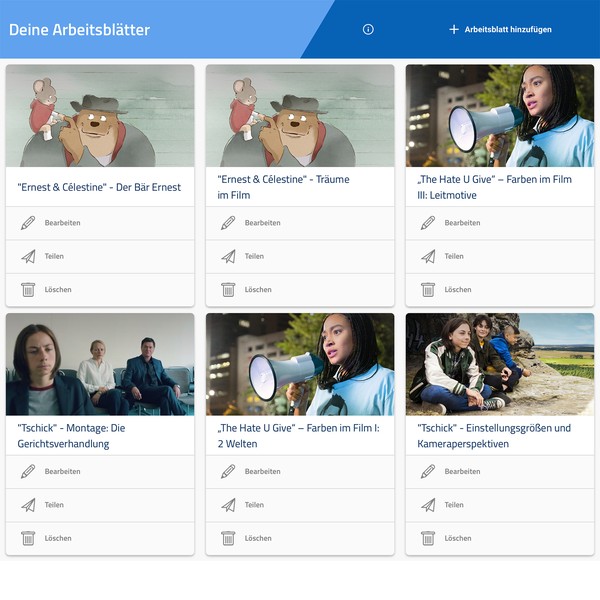Click paper plane icon for Farben im Film I card

click(228, 505)
